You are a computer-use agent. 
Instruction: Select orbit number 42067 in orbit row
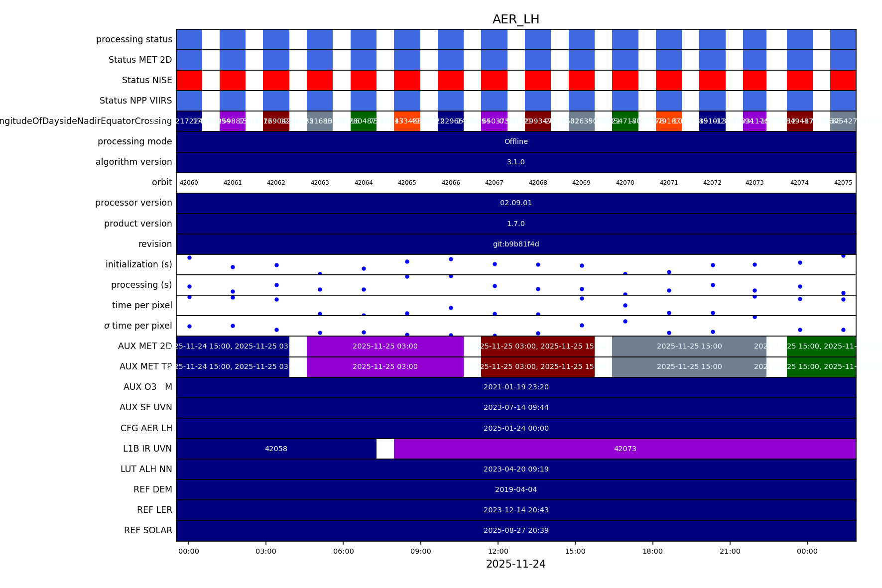coord(494,183)
